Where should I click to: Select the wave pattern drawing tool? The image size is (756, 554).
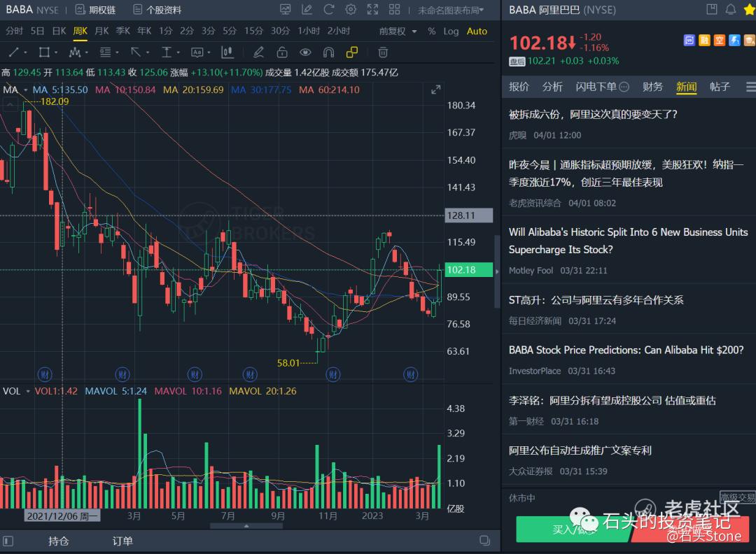click(x=74, y=52)
